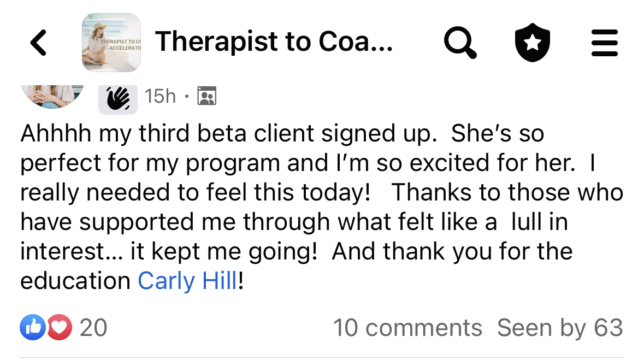Open the group menu via hamburger icon
644x360 pixels.
click(x=605, y=42)
